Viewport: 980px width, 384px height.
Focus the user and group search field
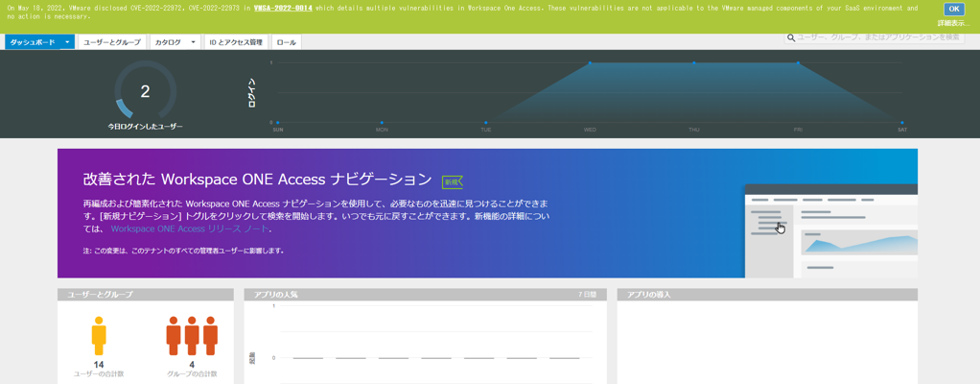pos(878,37)
